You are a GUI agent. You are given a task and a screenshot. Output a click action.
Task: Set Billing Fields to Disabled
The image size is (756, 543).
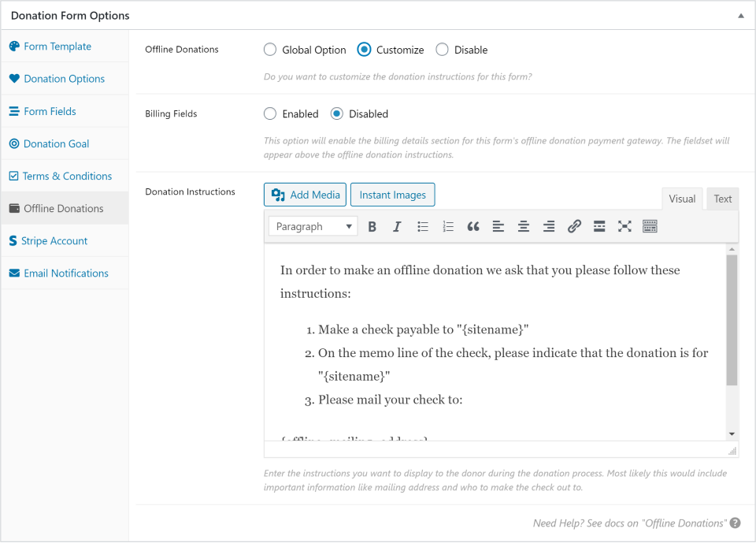click(336, 114)
